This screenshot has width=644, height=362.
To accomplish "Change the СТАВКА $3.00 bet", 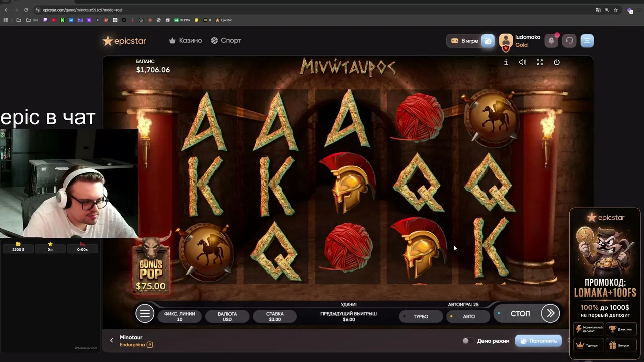I will click(275, 316).
